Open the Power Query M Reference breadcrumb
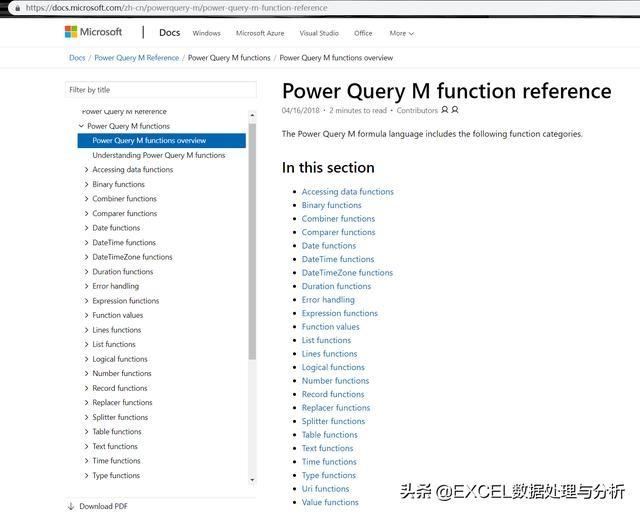The height and width of the screenshot is (514, 640). coord(136,58)
